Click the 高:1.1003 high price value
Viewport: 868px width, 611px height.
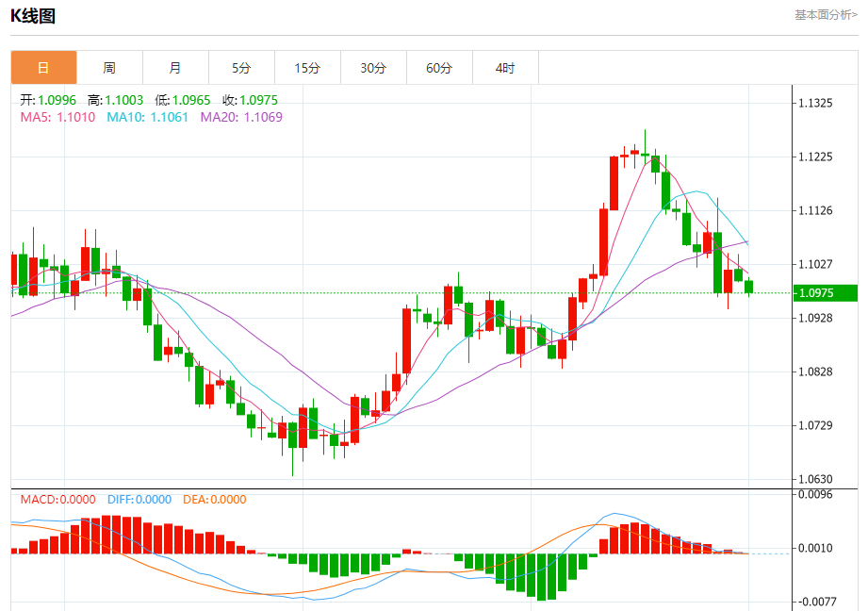pyautogui.click(x=115, y=100)
